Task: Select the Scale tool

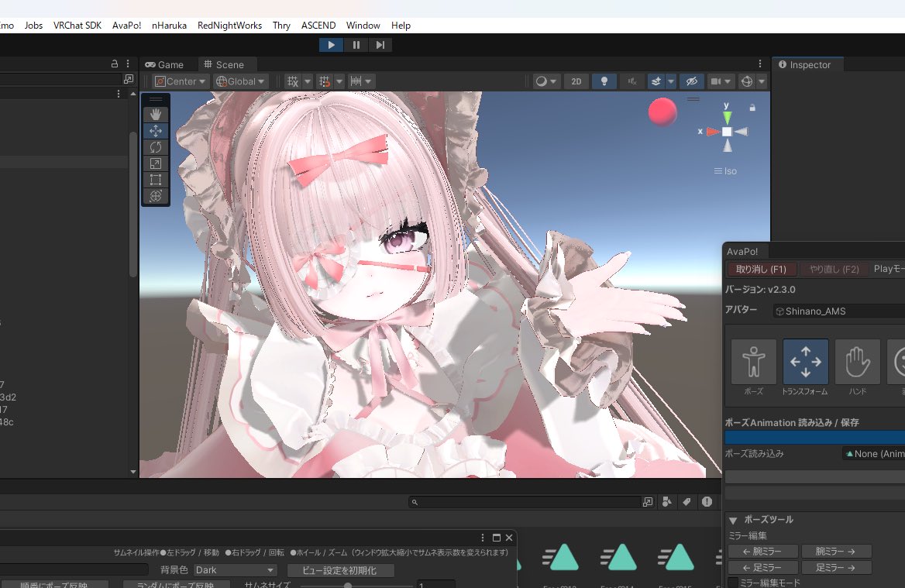Action: click(156, 163)
